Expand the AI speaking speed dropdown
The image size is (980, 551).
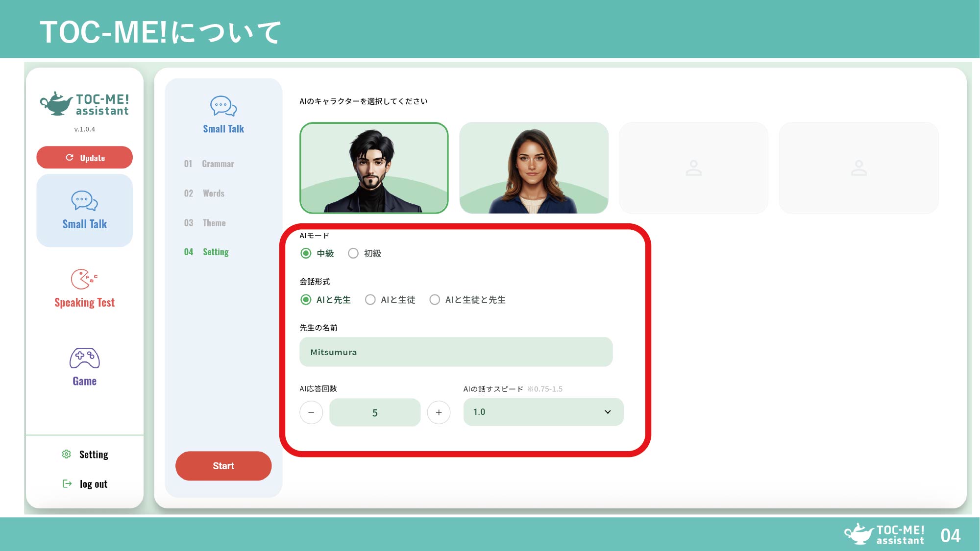coord(543,412)
